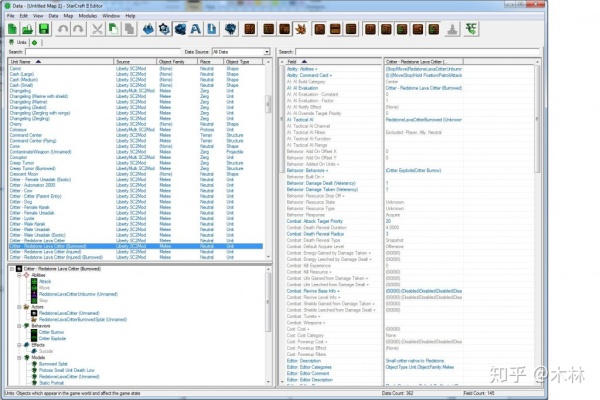The width and height of the screenshot is (600, 400).
Task: Click the fields table vertical scrollbar
Action: [x=537, y=222]
